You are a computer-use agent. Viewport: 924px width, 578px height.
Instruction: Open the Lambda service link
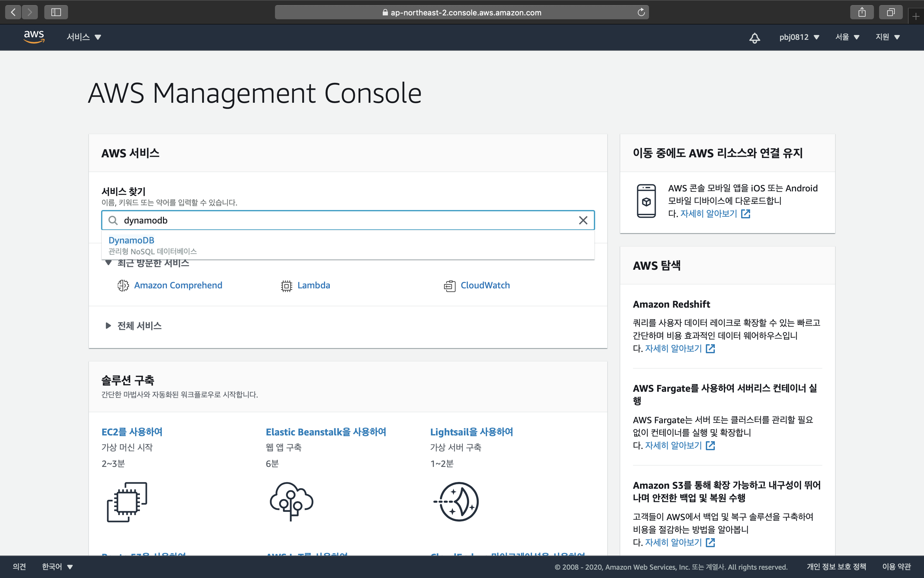pyautogui.click(x=313, y=285)
